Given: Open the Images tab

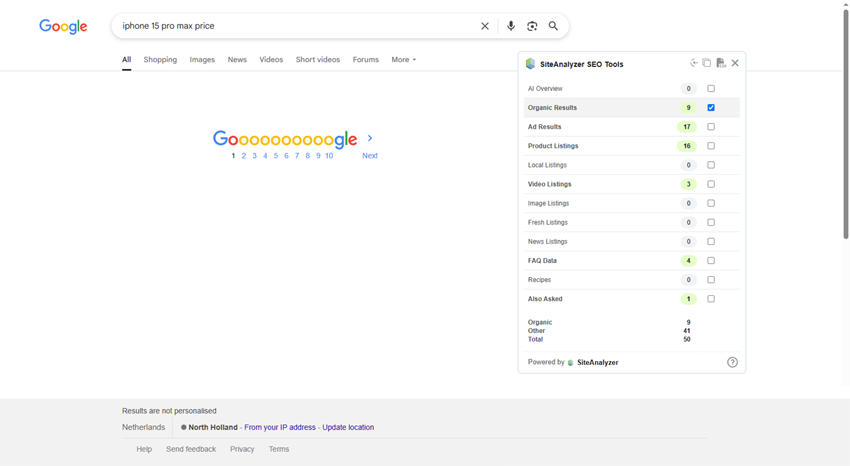Looking at the screenshot, I should point(202,60).
